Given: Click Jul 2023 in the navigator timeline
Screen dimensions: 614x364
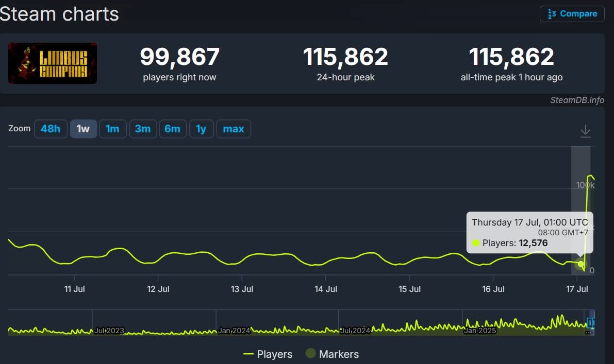Looking at the screenshot, I should [x=109, y=331].
